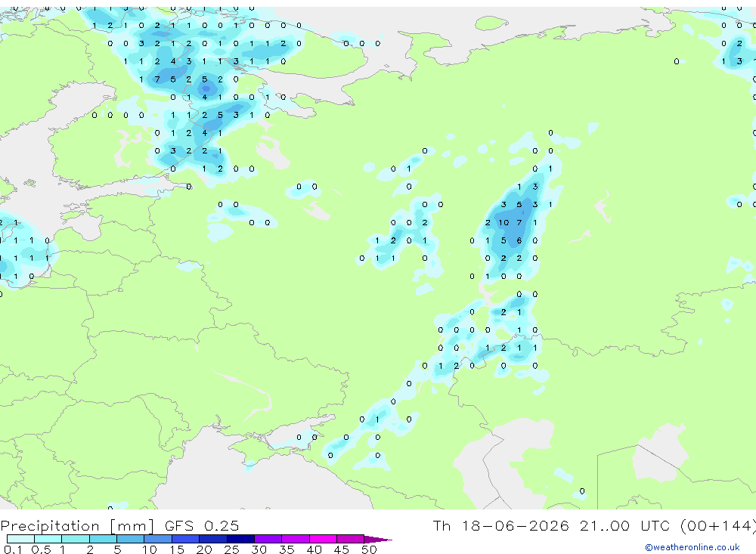Select the legend swatch between 2 and 5
Image resolution: width=756 pixels, height=554 pixels.
103,539
